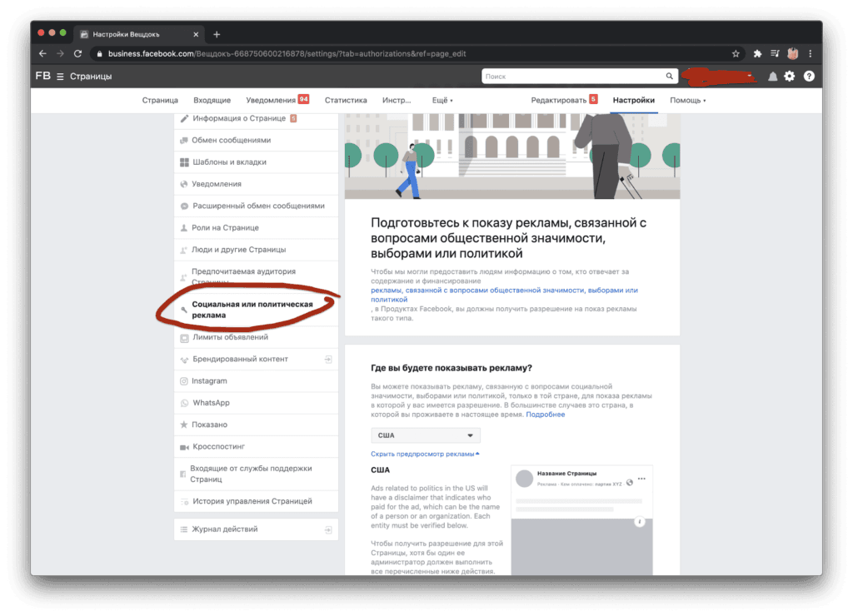The image size is (853, 616).
Task: Open Люди и другие Страницы settings
Action: tap(257, 250)
